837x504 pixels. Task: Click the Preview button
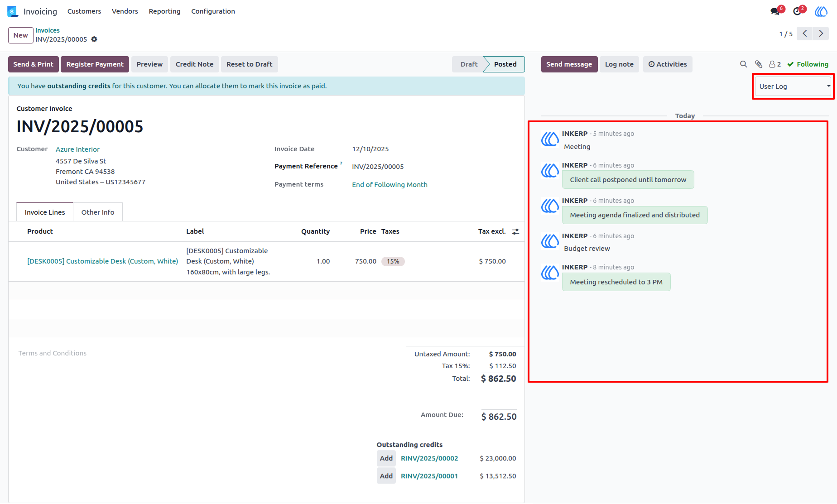click(149, 64)
